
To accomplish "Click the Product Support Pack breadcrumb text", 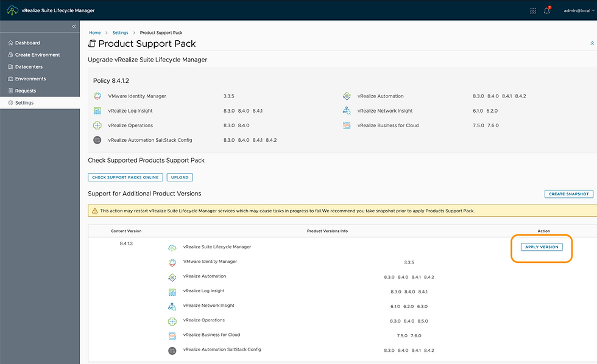I will point(161,33).
